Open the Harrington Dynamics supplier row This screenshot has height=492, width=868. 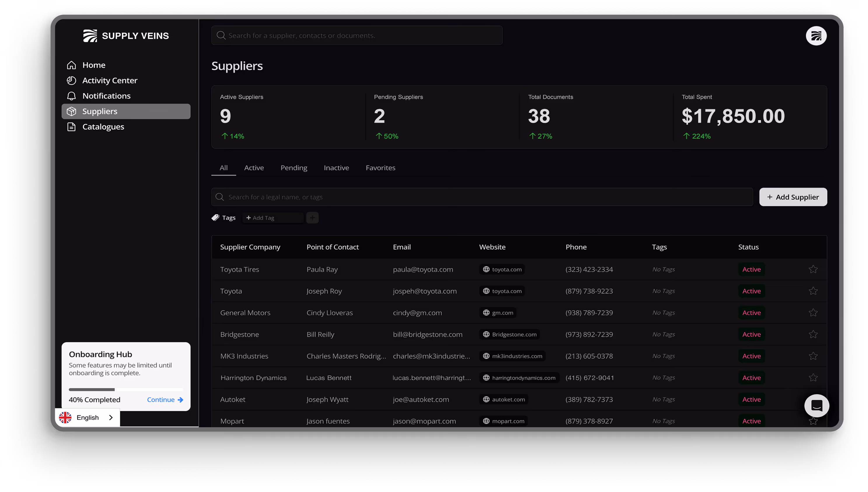point(253,378)
